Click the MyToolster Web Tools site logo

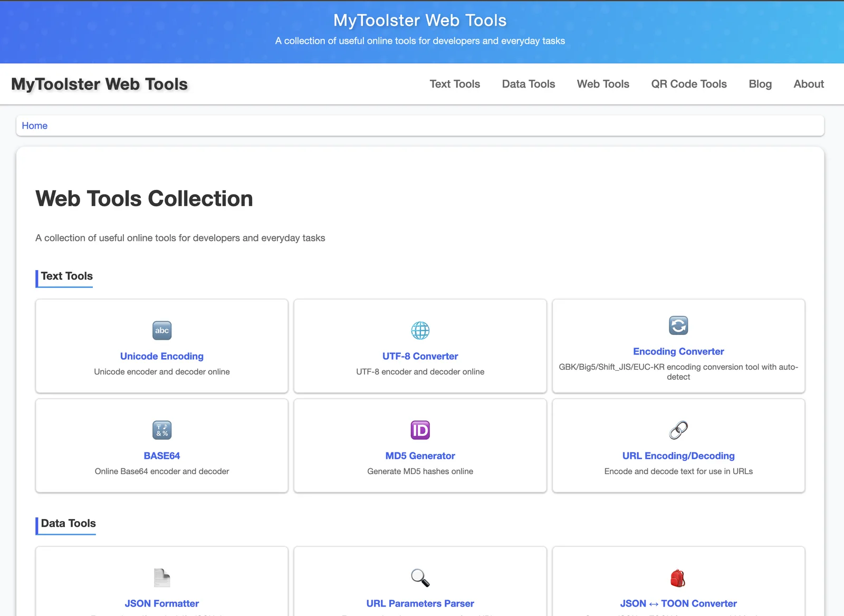(100, 84)
